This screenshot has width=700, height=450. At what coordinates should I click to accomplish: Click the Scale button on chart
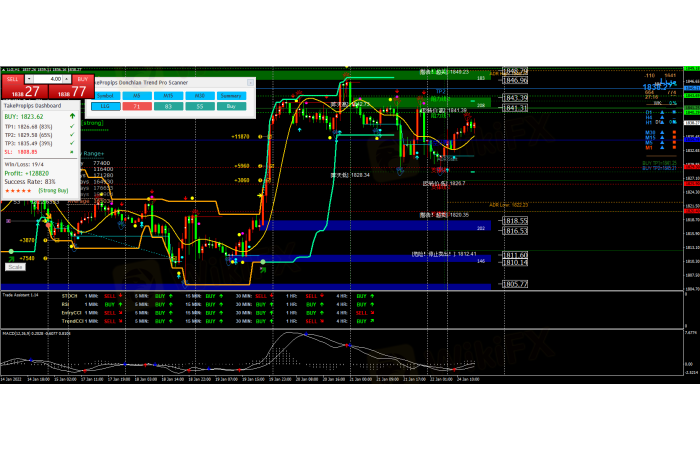pos(15,267)
